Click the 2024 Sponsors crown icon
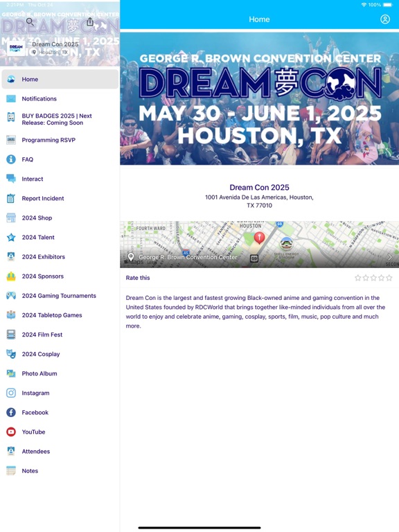 click(x=11, y=276)
